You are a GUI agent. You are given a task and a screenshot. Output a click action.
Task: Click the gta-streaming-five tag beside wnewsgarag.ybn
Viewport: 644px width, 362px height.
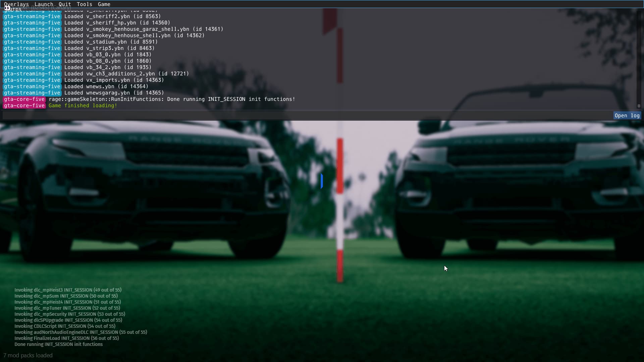click(x=32, y=93)
